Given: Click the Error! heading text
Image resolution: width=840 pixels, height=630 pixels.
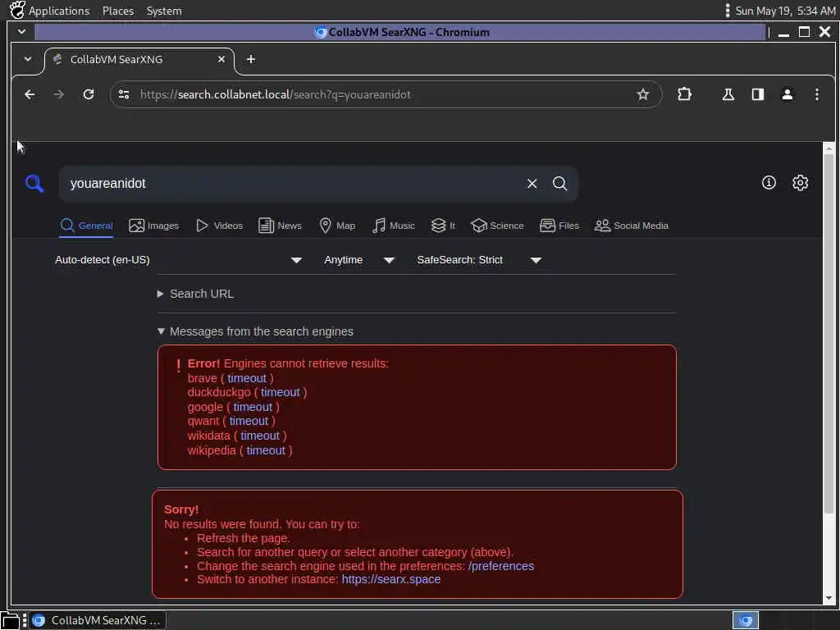Looking at the screenshot, I should click(x=203, y=363).
